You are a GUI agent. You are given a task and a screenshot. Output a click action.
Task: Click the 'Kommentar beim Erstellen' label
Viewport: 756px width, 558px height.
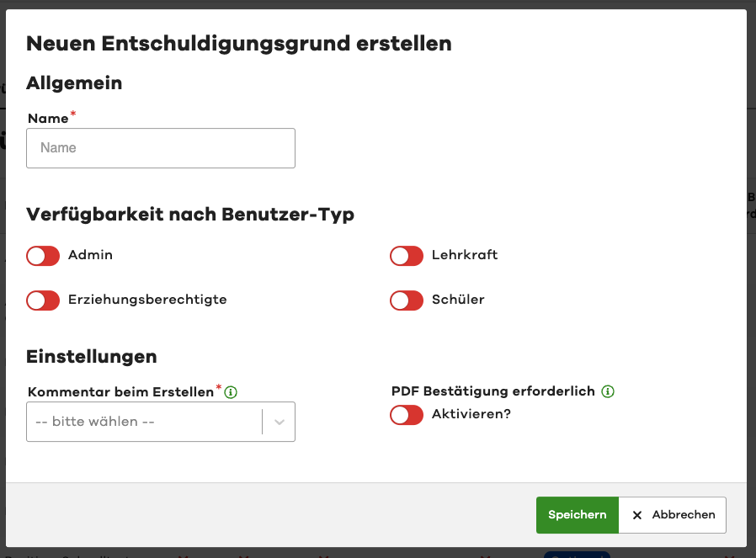(121, 392)
